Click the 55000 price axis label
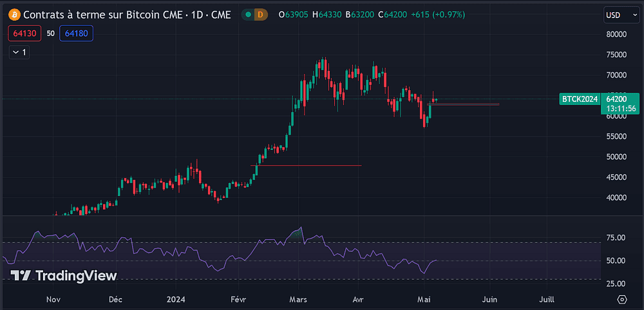644x310 pixels. click(x=616, y=137)
